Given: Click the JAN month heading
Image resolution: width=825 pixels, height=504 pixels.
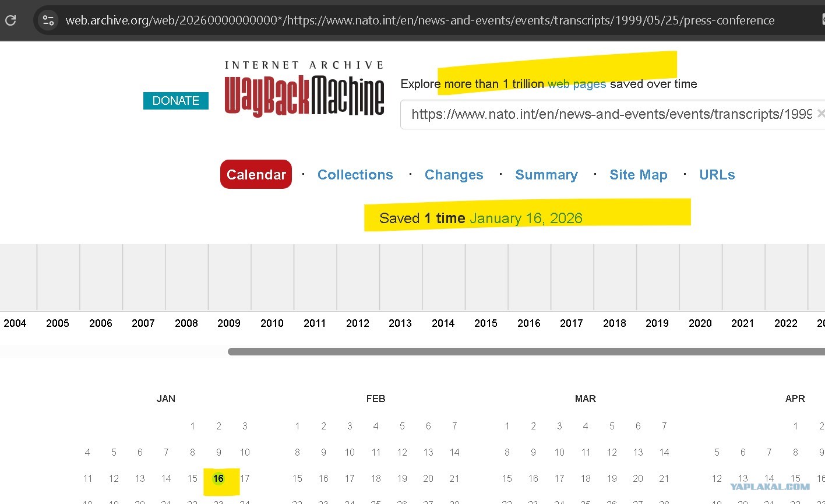Looking at the screenshot, I should 166,399.
